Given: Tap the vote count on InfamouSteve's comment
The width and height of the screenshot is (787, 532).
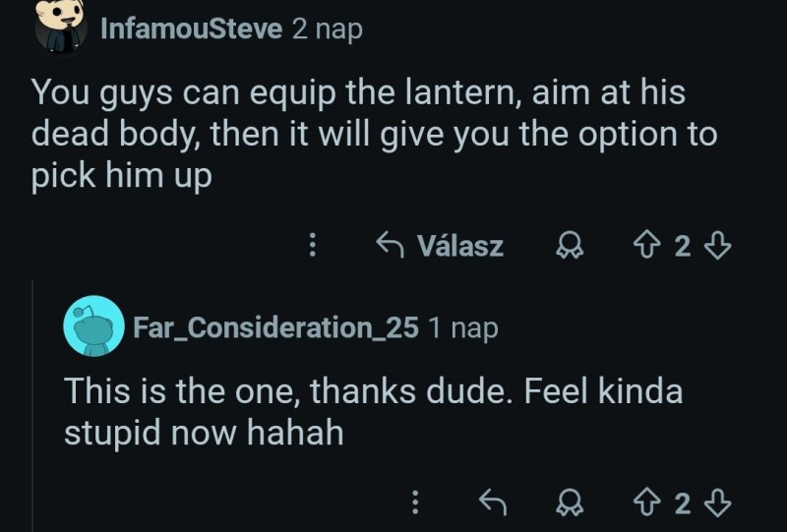Looking at the screenshot, I should pos(684,245).
